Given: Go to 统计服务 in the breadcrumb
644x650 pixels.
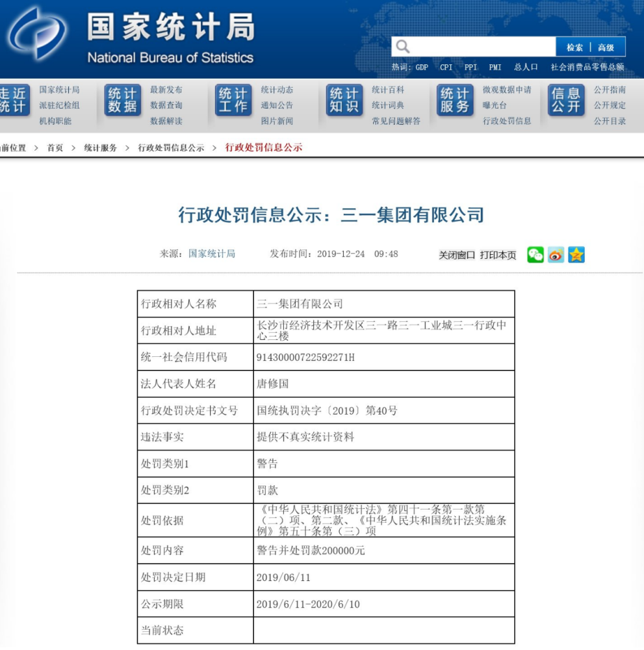Looking at the screenshot, I should pyautogui.click(x=100, y=148).
